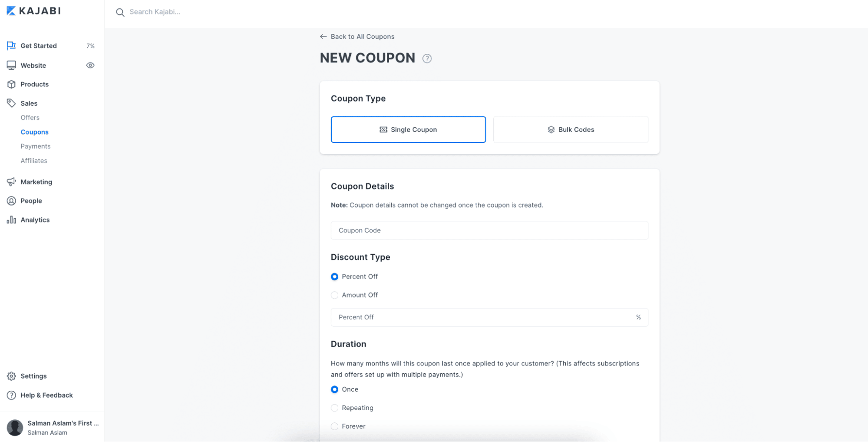Screen dimensions: 868x442
Task: Click the People avatar icon
Action: tap(11, 201)
